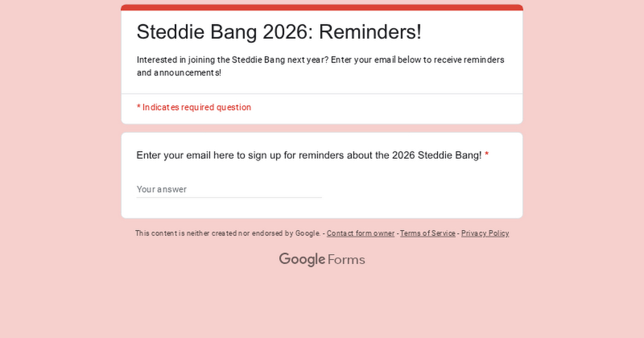Click the red accent bar atop the form
Screen dimensions: 644x338
pos(322,8)
